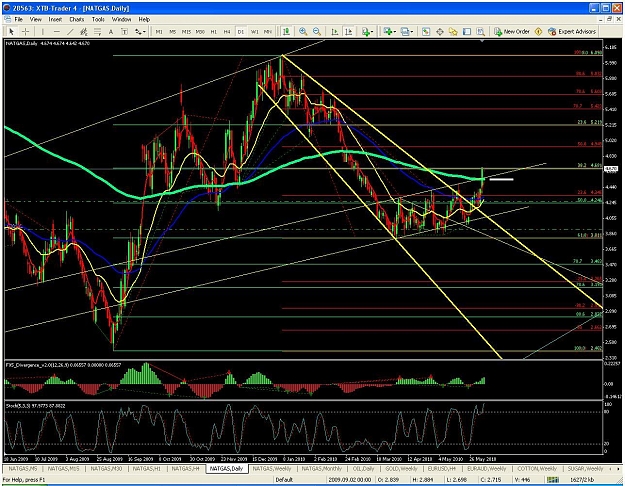Select the Cursor arrow tool

click(11, 31)
